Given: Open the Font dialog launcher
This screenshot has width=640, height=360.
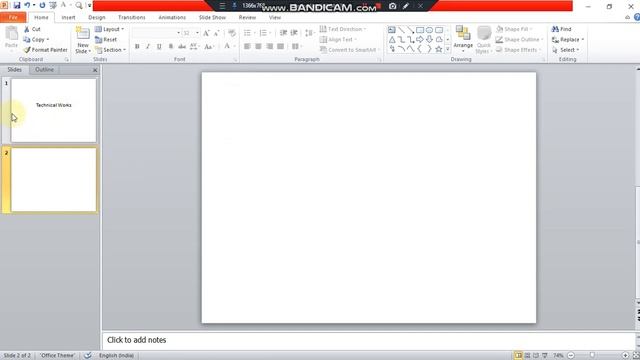Looking at the screenshot, I should (236, 60).
